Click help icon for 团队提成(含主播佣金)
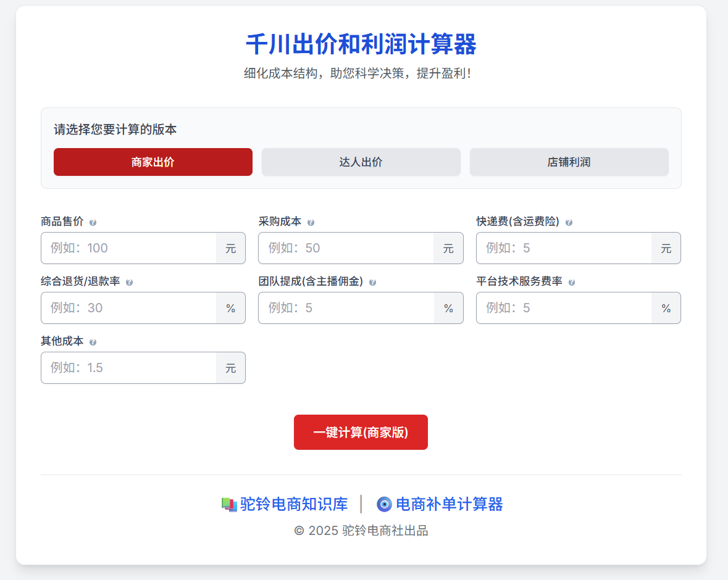 372,283
